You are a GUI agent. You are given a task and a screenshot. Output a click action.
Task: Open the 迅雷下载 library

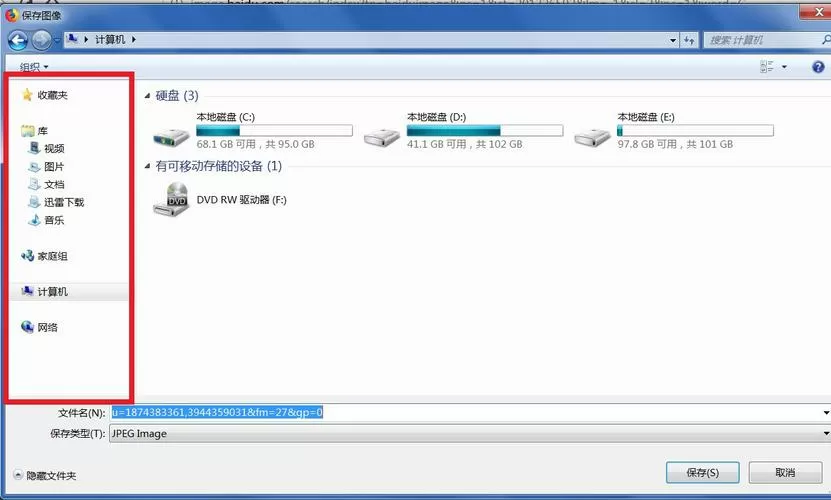64,202
